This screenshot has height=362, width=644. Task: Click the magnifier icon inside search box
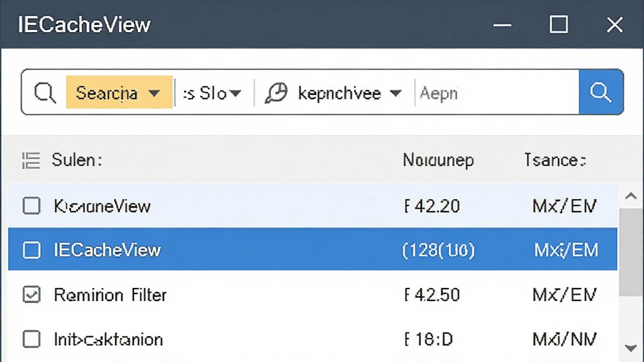tap(45, 93)
